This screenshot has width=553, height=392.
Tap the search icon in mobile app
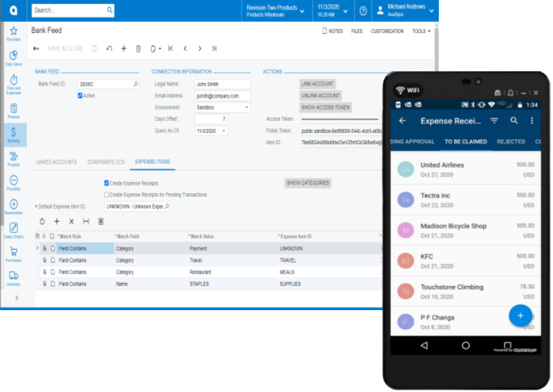(x=514, y=121)
